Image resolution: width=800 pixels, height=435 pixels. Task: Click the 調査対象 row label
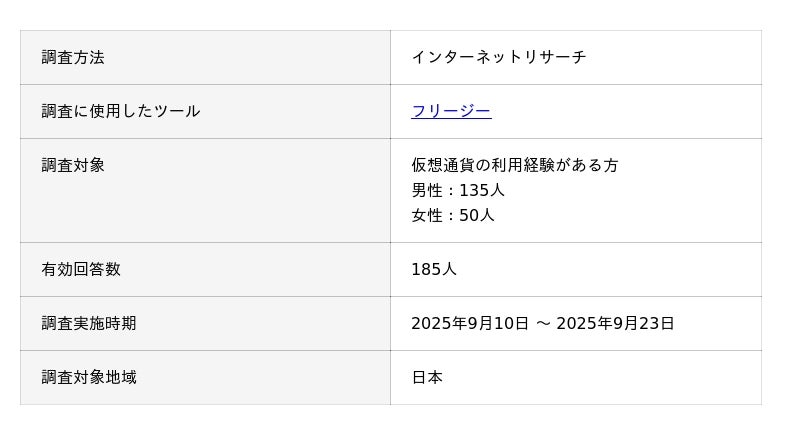coord(73,165)
